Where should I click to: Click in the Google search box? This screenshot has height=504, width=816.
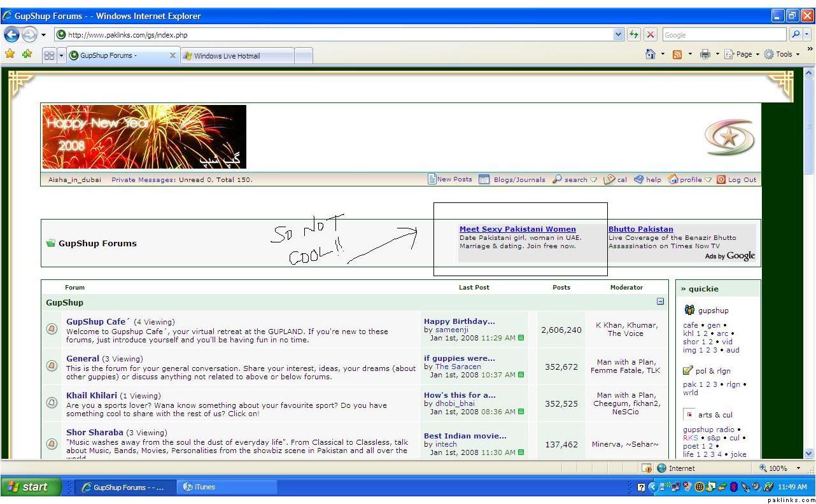723,35
